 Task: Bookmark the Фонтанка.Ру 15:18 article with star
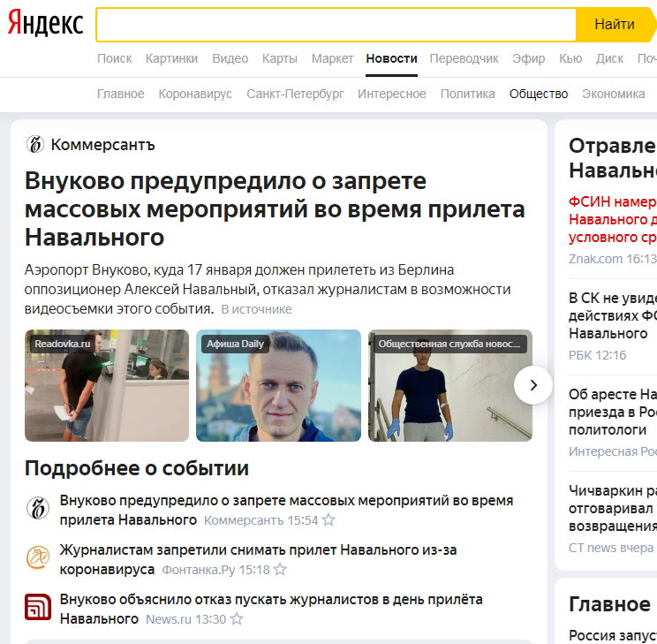pyautogui.click(x=280, y=570)
